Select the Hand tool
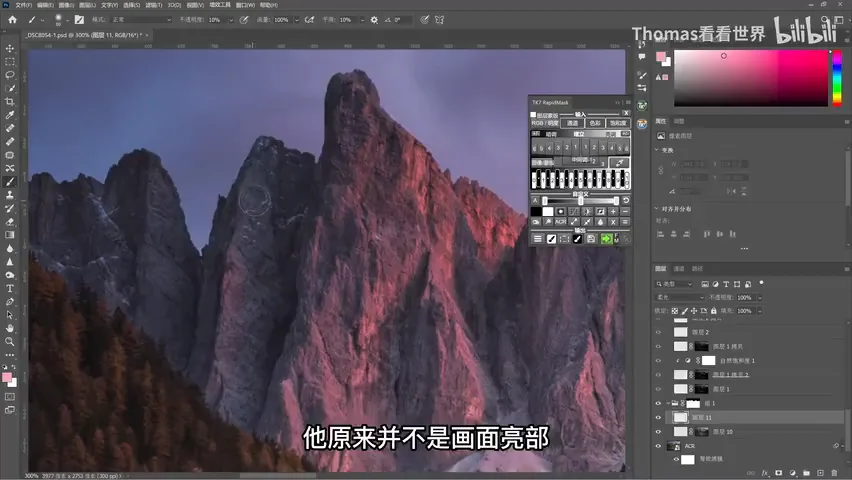Viewport: 852px width, 480px height. pyautogui.click(x=10, y=328)
